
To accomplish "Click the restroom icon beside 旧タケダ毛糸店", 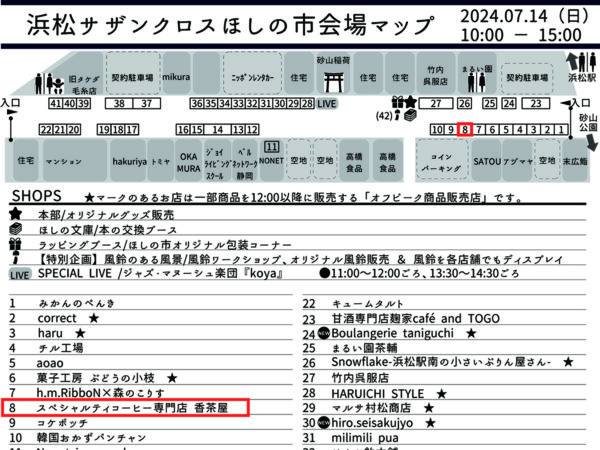I will pyautogui.click(x=49, y=84).
